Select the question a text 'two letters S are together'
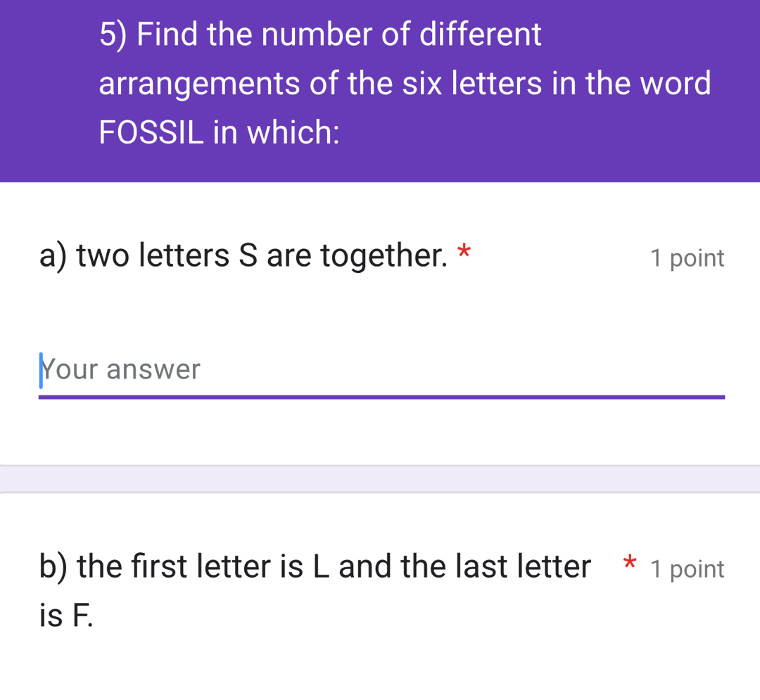 (262, 256)
